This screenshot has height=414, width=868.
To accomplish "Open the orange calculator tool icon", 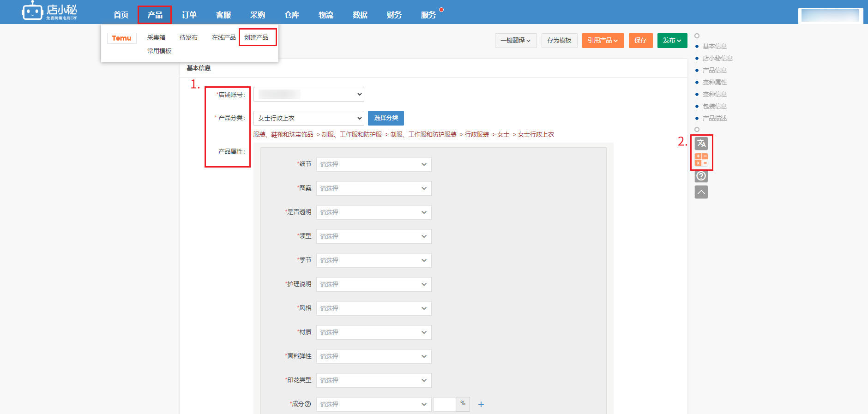I will coord(701,160).
